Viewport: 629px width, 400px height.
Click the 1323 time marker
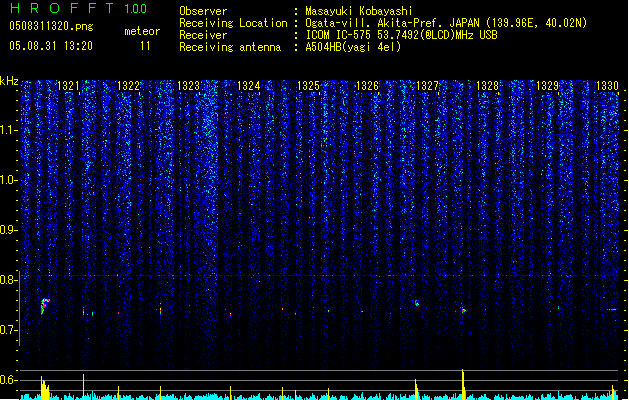pos(189,86)
